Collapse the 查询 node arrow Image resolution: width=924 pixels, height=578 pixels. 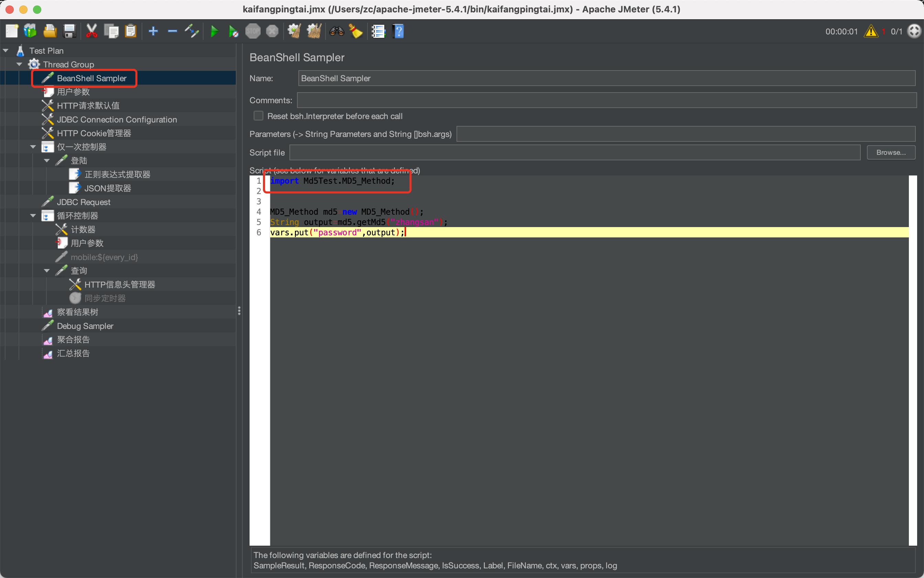(47, 271)
